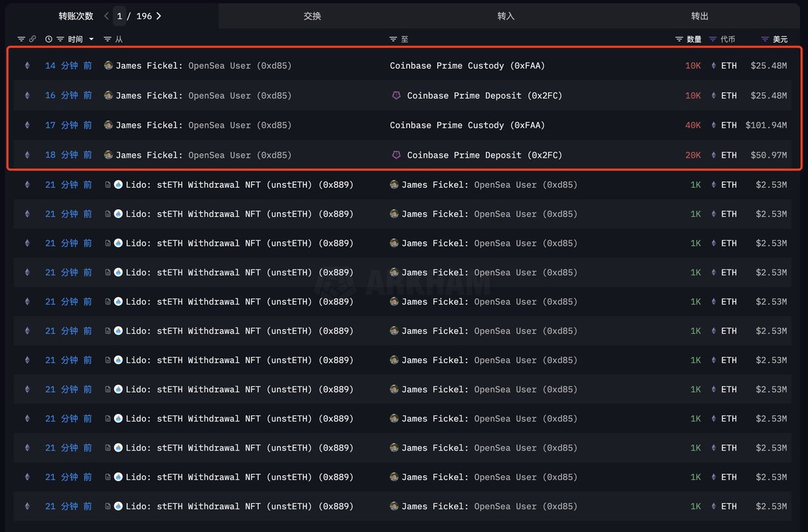The height and width of the screenshot is (532, 808).
Task: Click the ETH token icon in the 17 分钟 row
Action: coord(714,125)
